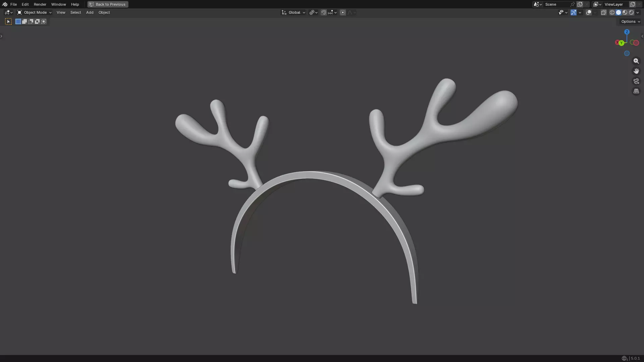Click the zoom view magnifier icon
The width and height of the screenshot is (644, 362).
pos(636,61)
